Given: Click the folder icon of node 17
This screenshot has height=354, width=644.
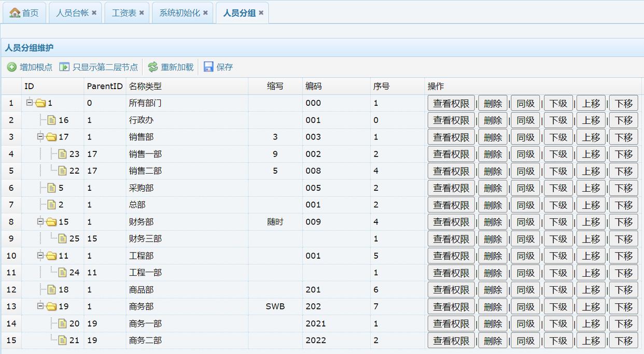Looking at the screenshot, I should pyautogui.click(x=51, y=137).
